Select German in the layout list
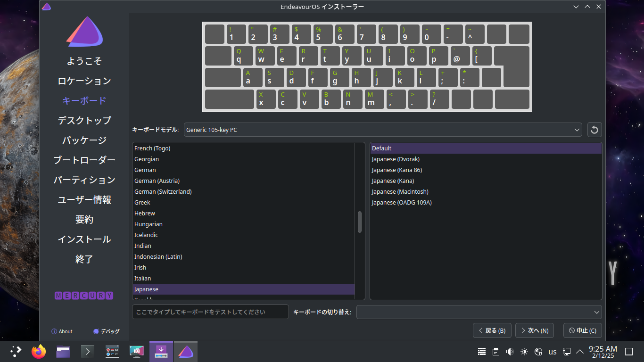Screen dimensions: 644x362 243,170
